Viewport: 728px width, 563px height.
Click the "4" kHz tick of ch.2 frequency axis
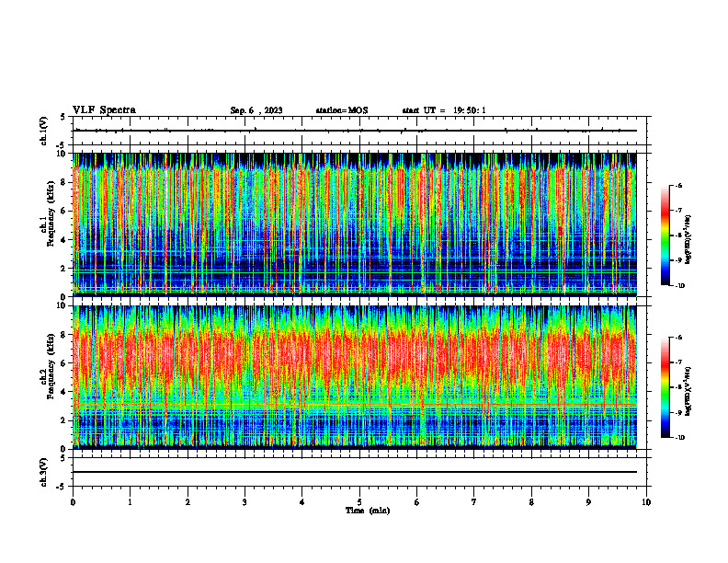[65, 392]
